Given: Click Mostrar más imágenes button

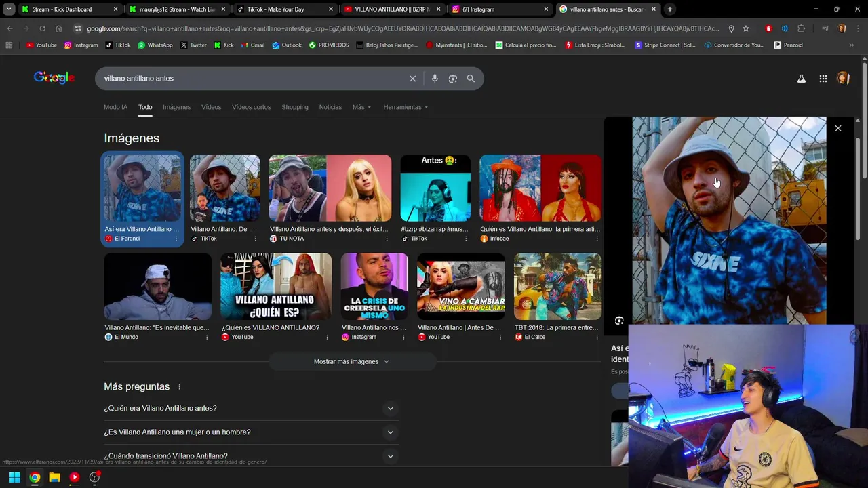Looking at the screenshot, I should tap(352, 361).
